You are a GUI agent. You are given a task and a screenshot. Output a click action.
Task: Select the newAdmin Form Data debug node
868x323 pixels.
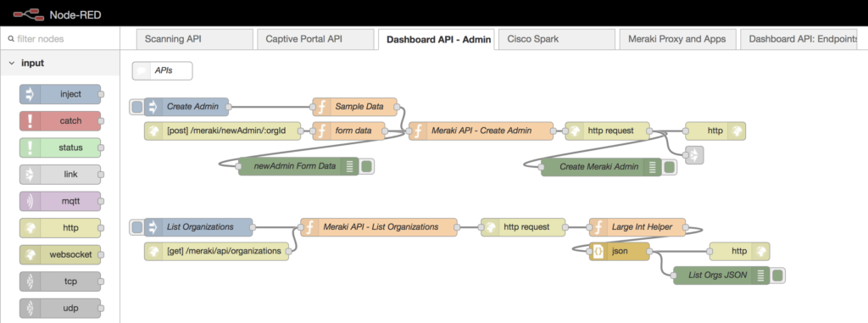click(299, 166)
